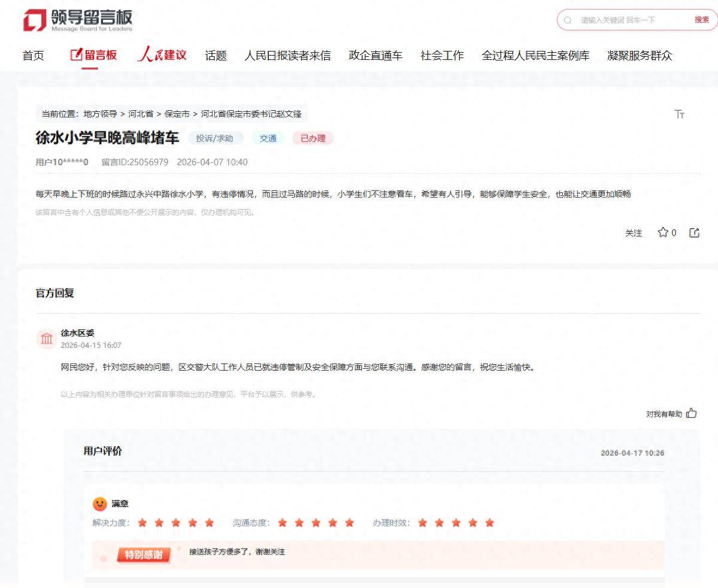Click the reply date 2026-04-15 16:07
This screenshot has width=718, height=588.
pos(91,345)
